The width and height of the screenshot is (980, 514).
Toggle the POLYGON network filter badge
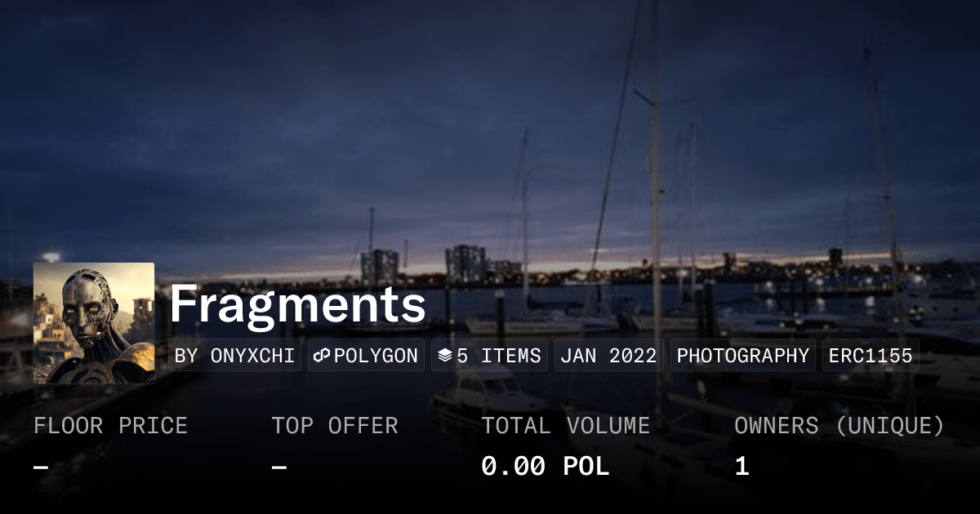(x=365, y=355)
